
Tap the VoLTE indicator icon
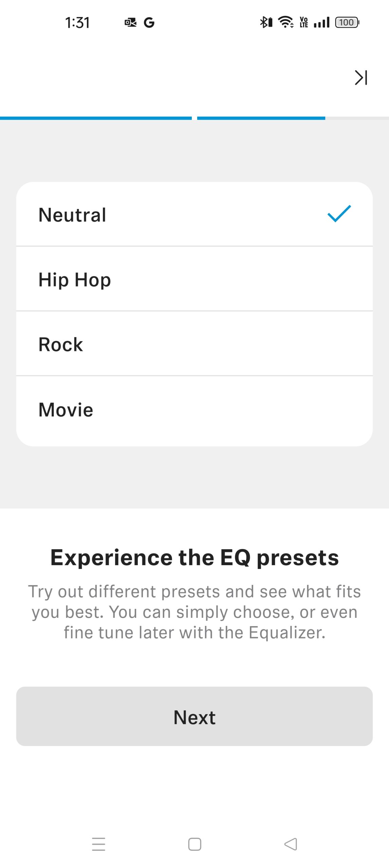tap(304, 22)
